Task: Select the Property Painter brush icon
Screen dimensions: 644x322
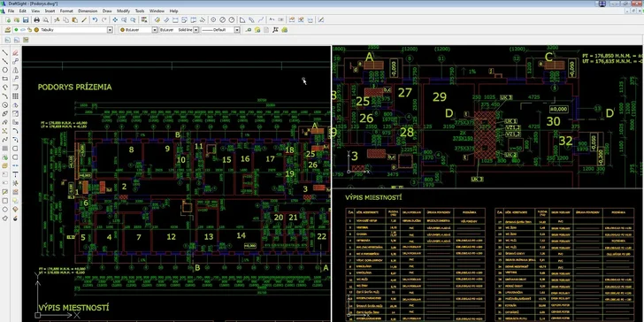Action: [84, 19]
